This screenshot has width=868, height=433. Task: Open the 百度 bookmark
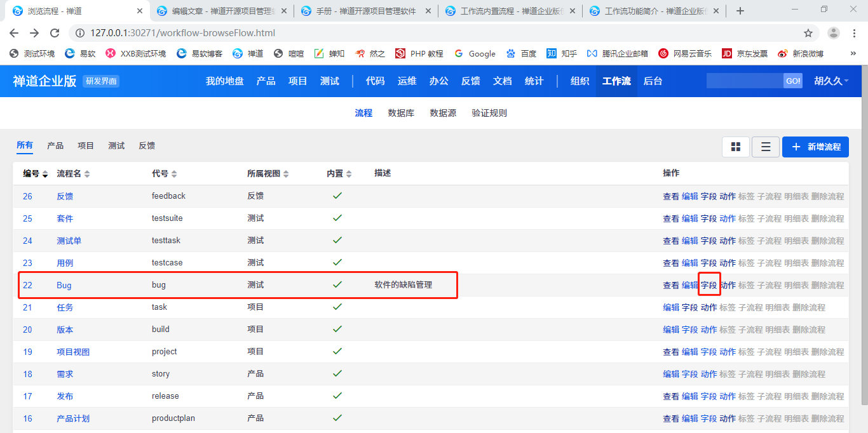click(521, 53)
